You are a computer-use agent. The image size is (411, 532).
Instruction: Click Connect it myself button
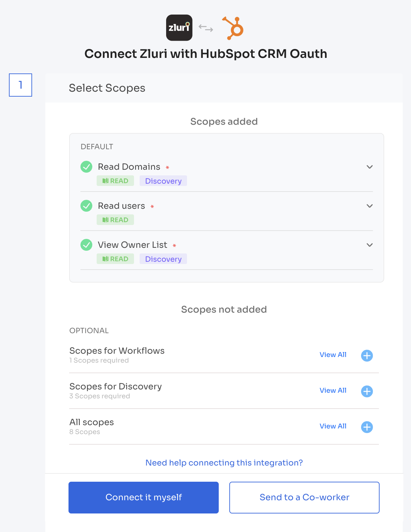point(144,498)
